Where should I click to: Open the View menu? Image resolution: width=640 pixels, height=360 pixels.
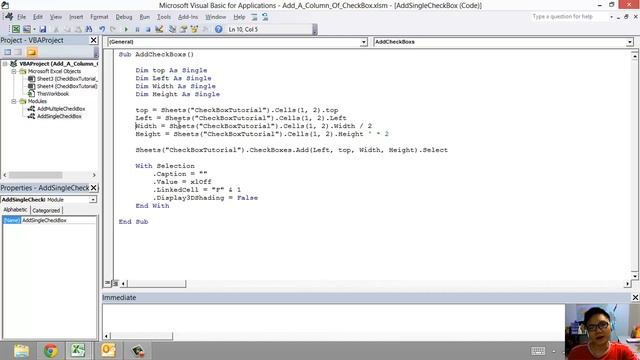(x=56, y=17)
